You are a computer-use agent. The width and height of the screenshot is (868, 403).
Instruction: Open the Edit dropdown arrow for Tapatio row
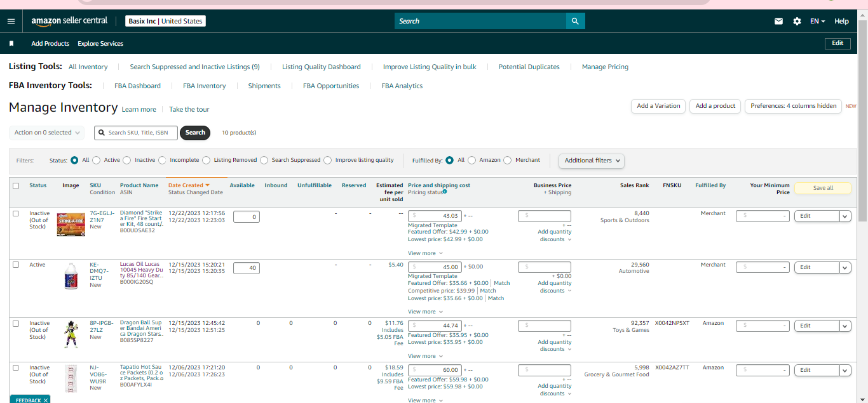(x=845, y=370)
